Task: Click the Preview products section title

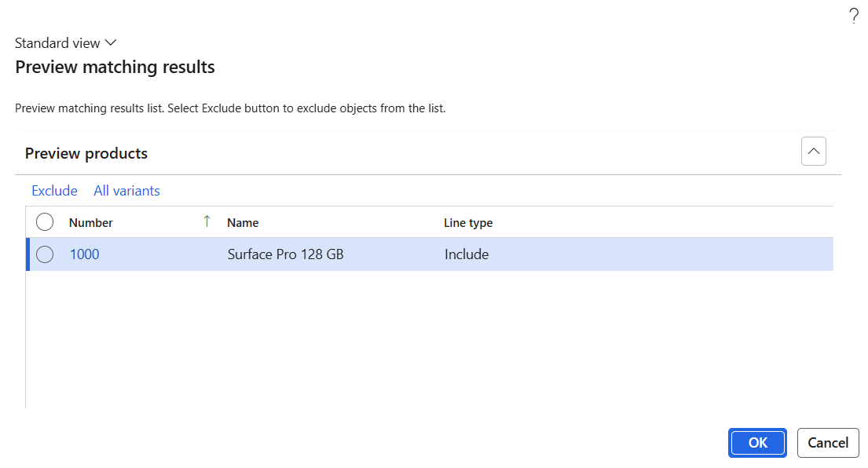Action: (86, 153)
